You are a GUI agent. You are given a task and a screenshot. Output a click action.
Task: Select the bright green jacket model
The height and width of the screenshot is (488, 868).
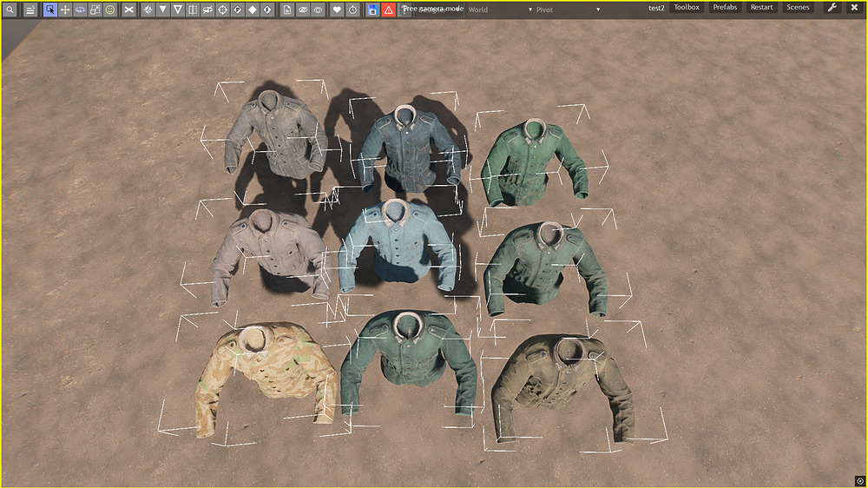tap(533, 162)
